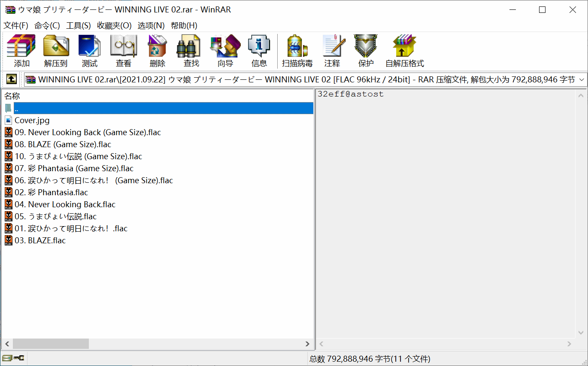Launch the 向导 (Wizard) tool

tap(225, 51)
